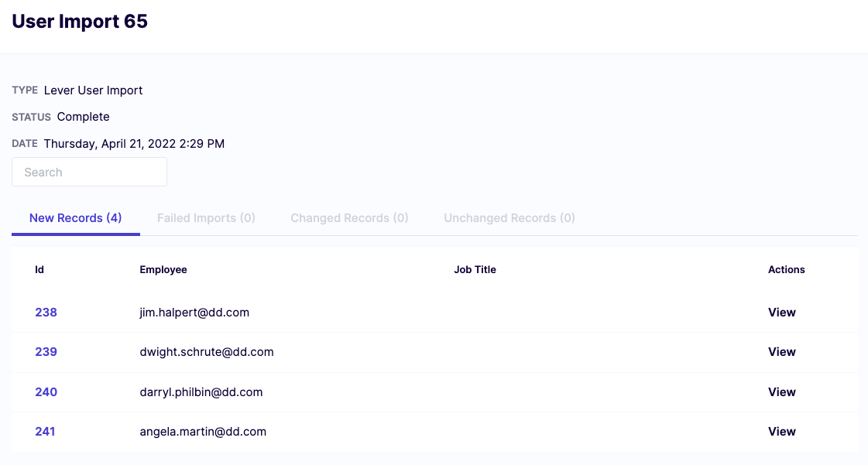Click the Employee column header
This screenshot has width=868, height=465.
pyautogui.click(x=163, y=270)
